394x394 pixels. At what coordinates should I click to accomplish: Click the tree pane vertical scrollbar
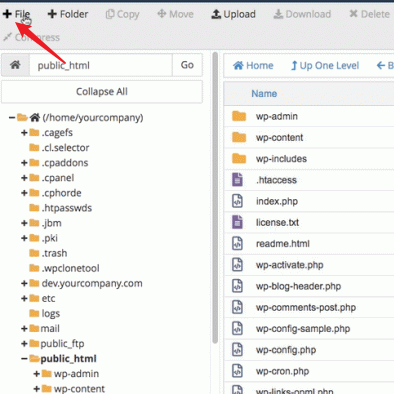[215, 197]
